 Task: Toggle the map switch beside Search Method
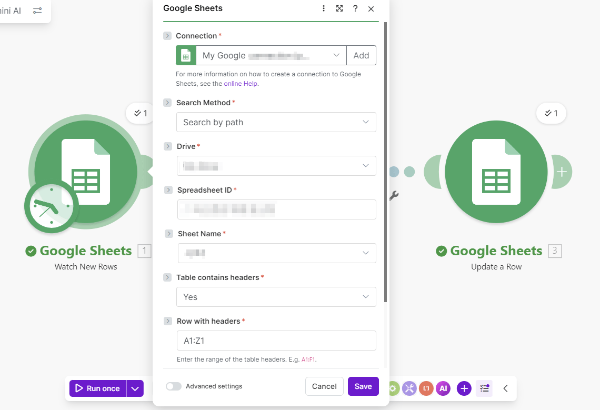point(167,102)
